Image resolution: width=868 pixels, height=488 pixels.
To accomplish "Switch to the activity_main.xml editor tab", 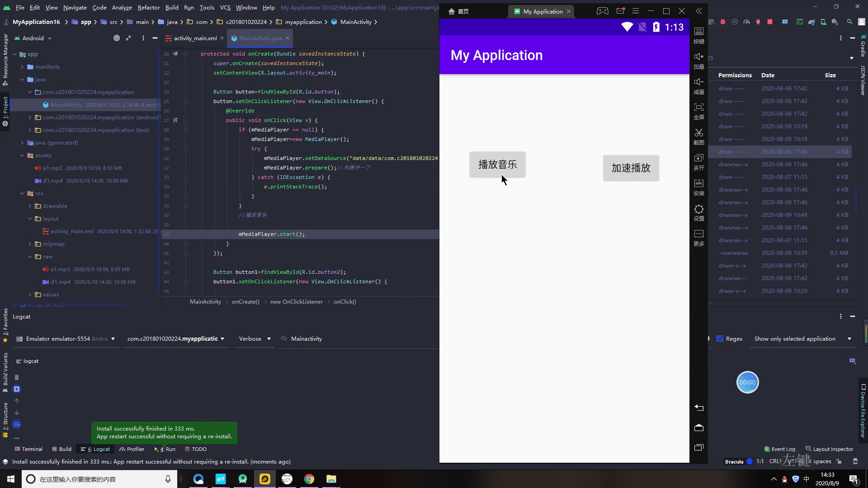I will (195, 38).
